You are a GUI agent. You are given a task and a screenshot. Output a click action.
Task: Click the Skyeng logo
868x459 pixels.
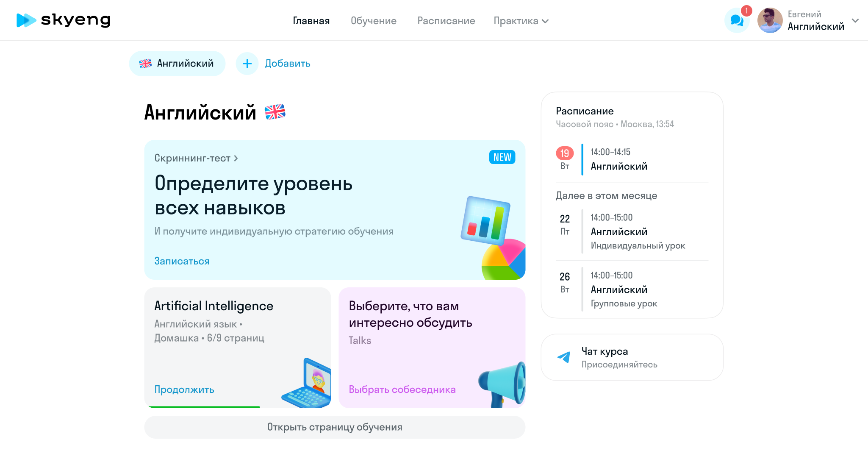(x=63, y=20)
